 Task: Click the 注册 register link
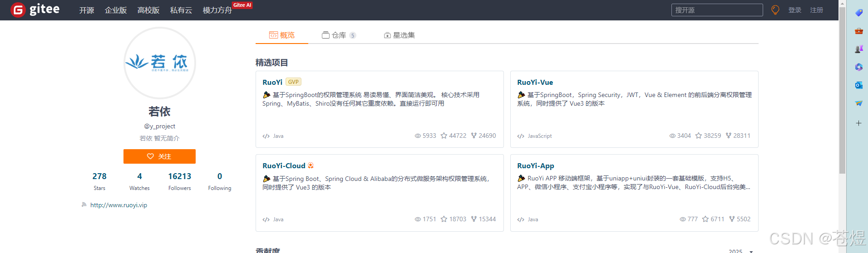[817, 10]
